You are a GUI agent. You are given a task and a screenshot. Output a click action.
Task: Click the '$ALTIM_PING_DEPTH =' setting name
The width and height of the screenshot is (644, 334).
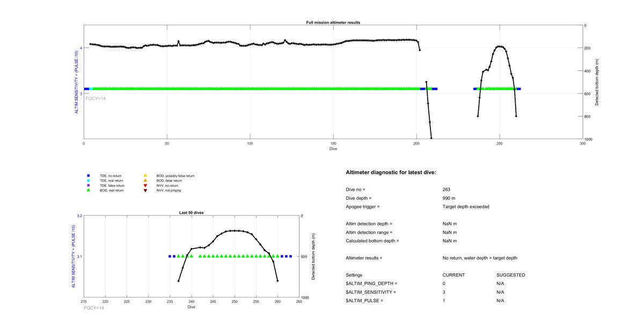tap(372, 284)
